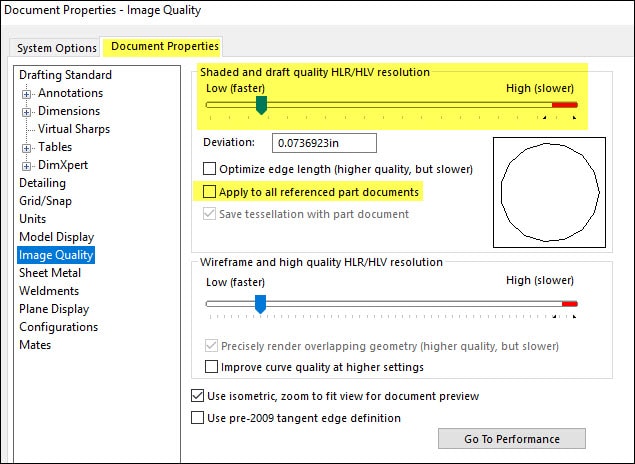Image resolution: width=635 pixels, height=464 pixels.
Task: Select Drafting Standard in the tree
Action: pos(65,75)
